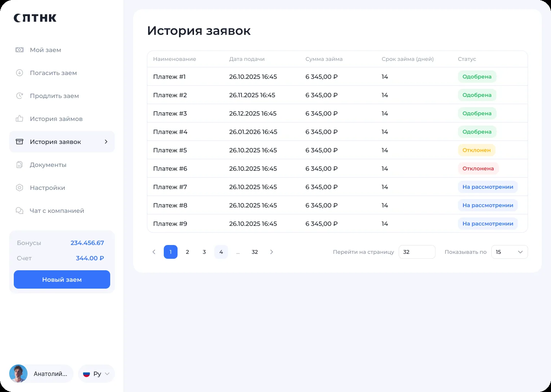The width and height of the screenshot is (551, 392).
Task: Click the Дата подачи column header
Action: pyautogui.click(x=247, y=59)
